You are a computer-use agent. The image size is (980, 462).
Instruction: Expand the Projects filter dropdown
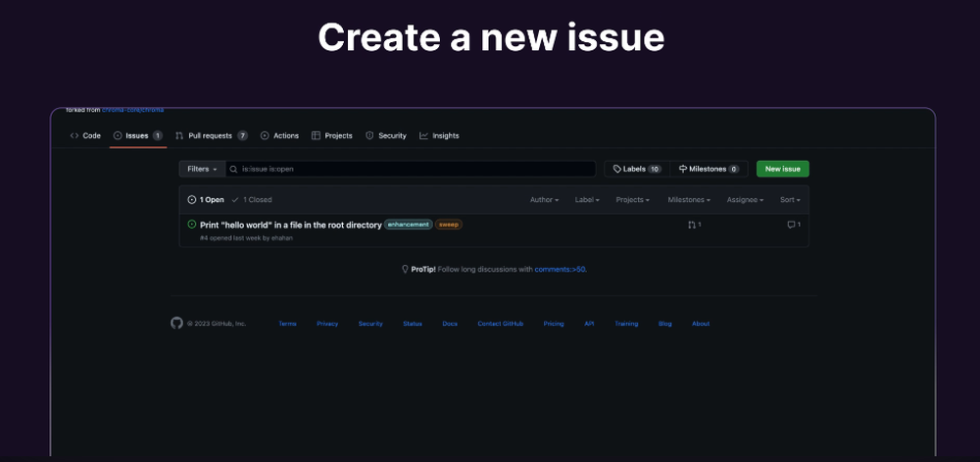point(632,200)
